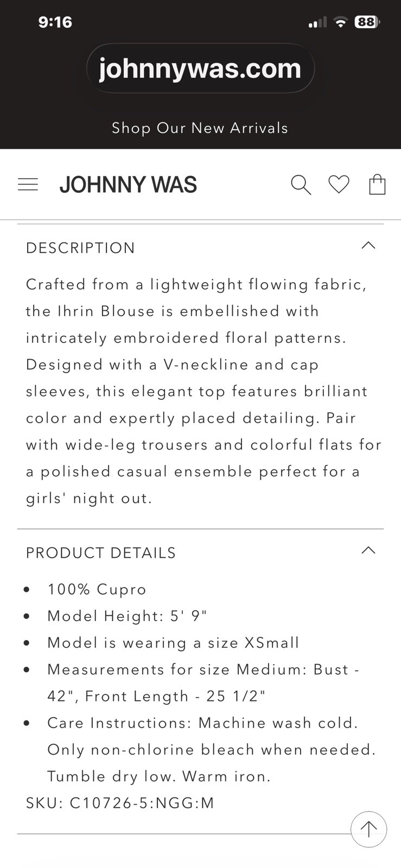Image resolution: width=401 pixels, height=868 pixels.
Task: Tap the Wi-Fi status icon
Action: pos(341,22)
